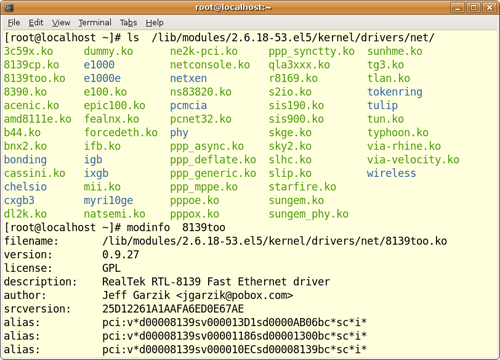Click the file name bnx2.ko

click(x=25, y=146)
